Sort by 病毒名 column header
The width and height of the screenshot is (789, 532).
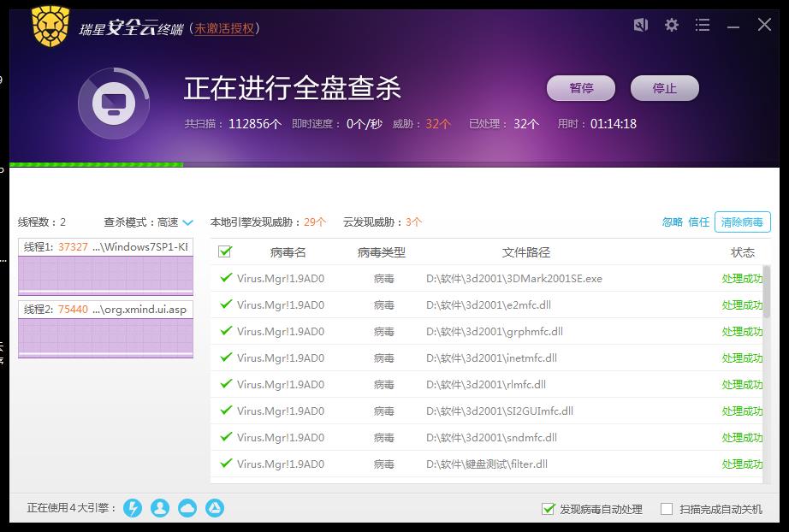click(x=288, y=252)
